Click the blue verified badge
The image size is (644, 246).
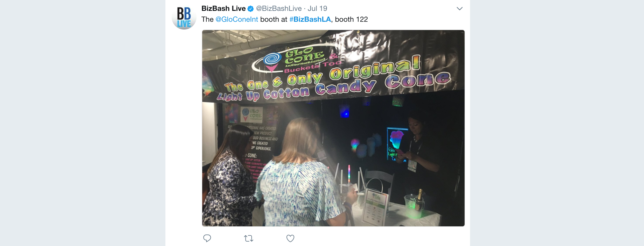pos(250,9)
